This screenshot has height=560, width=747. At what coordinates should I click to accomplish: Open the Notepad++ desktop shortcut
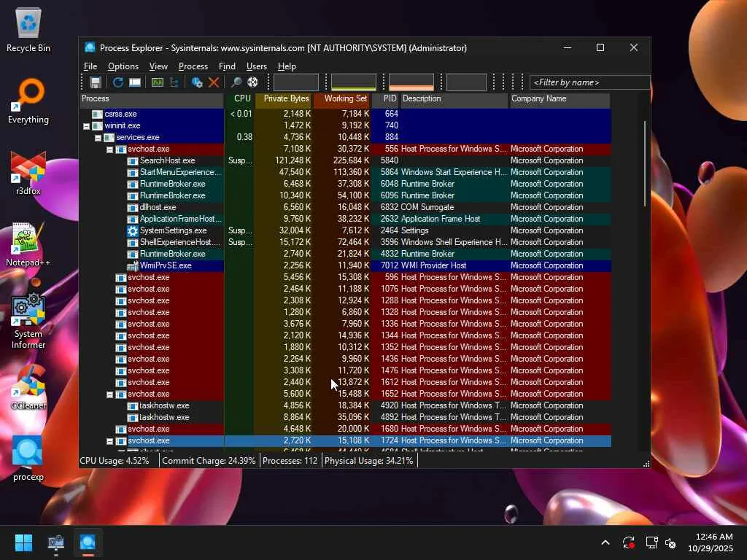pos(28,244)
